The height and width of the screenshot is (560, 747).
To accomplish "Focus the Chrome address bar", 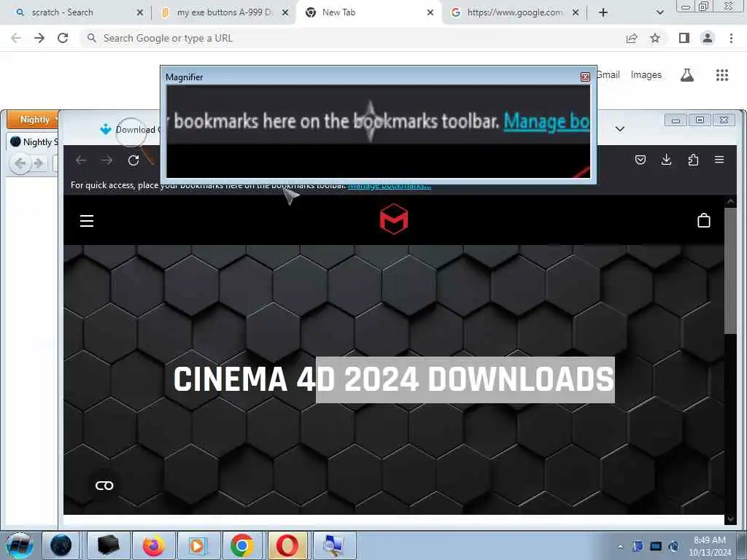I will coord(352,38).
